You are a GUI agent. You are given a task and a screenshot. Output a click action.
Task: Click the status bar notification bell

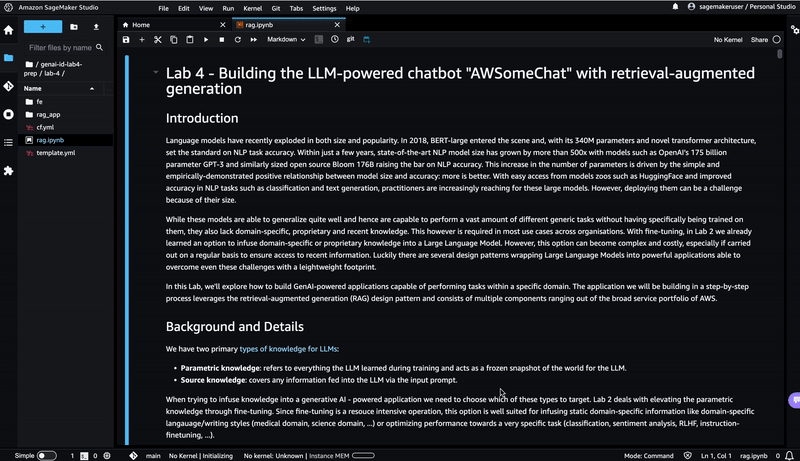click(789, 455)
